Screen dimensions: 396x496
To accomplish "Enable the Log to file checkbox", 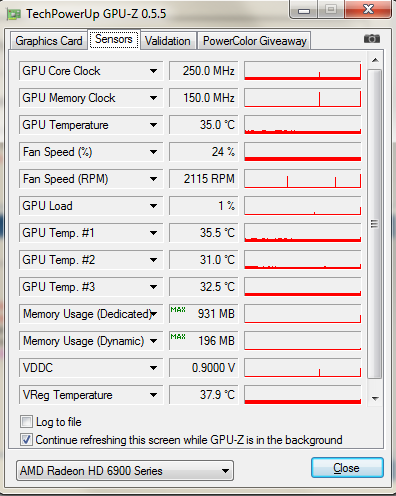I will point(26,422).
